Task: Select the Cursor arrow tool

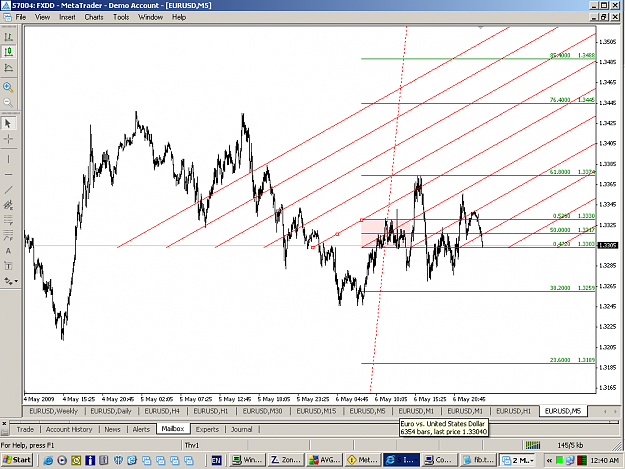Action: pos(8,124)
